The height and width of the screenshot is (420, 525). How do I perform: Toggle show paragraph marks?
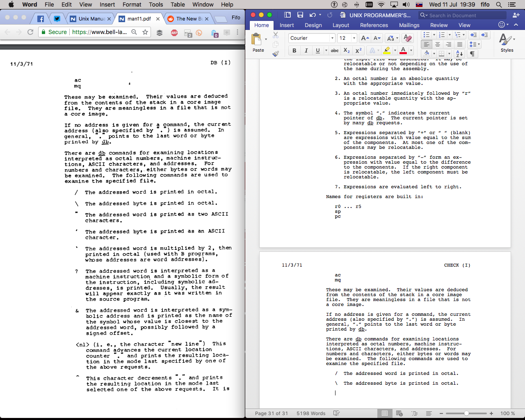coord(472,54)
